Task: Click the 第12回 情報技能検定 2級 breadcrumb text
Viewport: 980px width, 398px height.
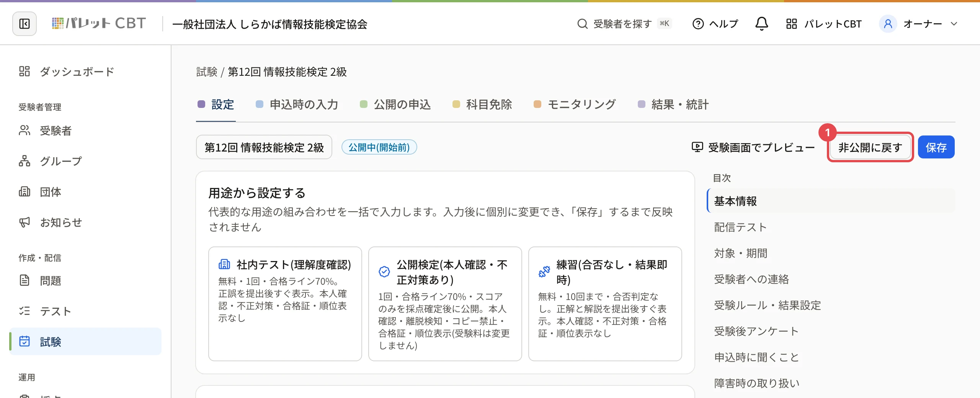Action: [x=287, y=72]
